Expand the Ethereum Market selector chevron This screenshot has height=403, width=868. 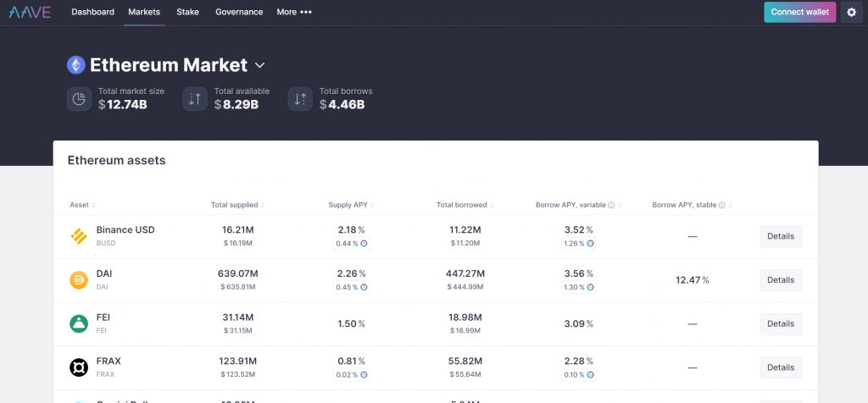click(259, 65)
